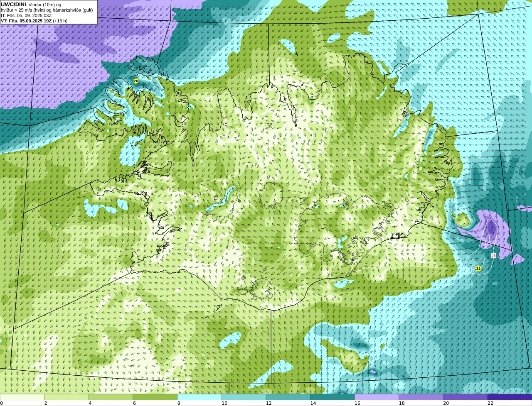Click the scale label '22'
The width and height of the screenshot is (532, 406).
point(490,403)
